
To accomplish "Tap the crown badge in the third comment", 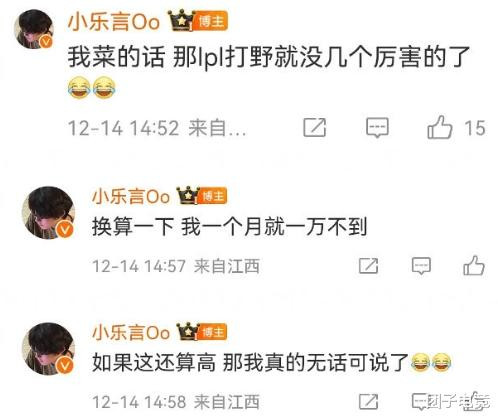I will point(188,331).
